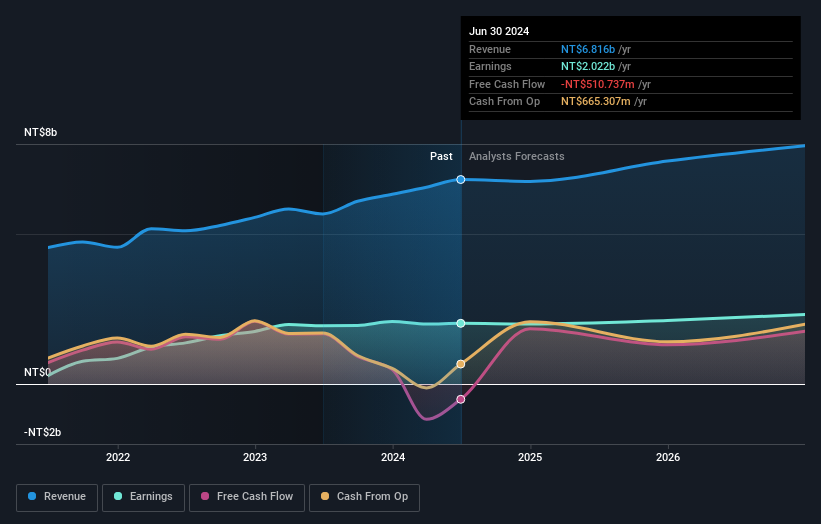Toggle the Revenue legend button

click(57, 497)
